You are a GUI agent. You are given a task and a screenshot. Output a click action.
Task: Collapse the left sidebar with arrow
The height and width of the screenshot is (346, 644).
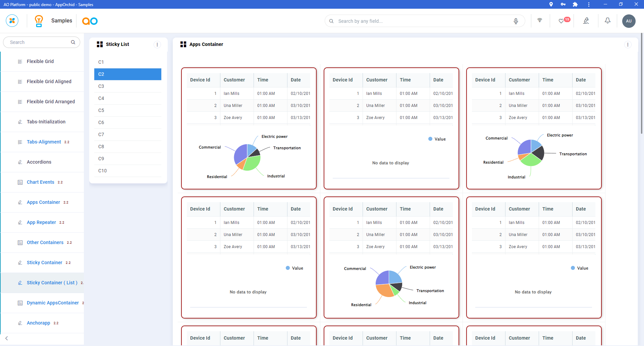coord(7,338)
